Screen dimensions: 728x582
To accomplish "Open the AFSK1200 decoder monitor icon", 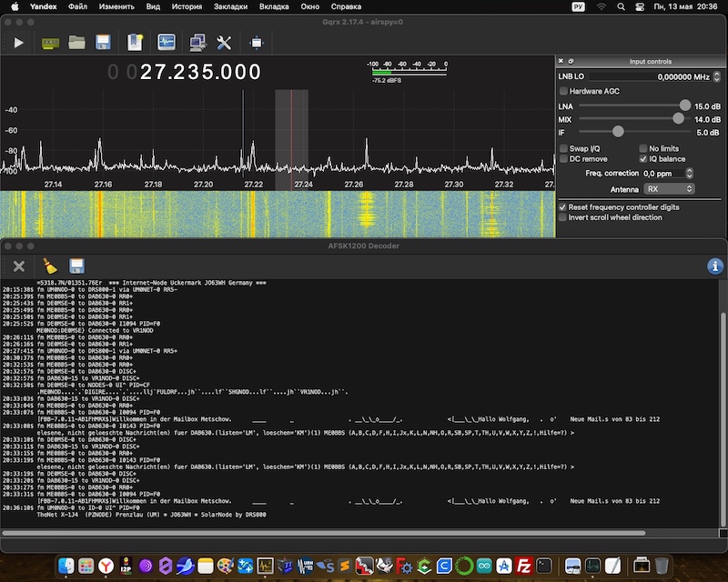I will [167, 42].
